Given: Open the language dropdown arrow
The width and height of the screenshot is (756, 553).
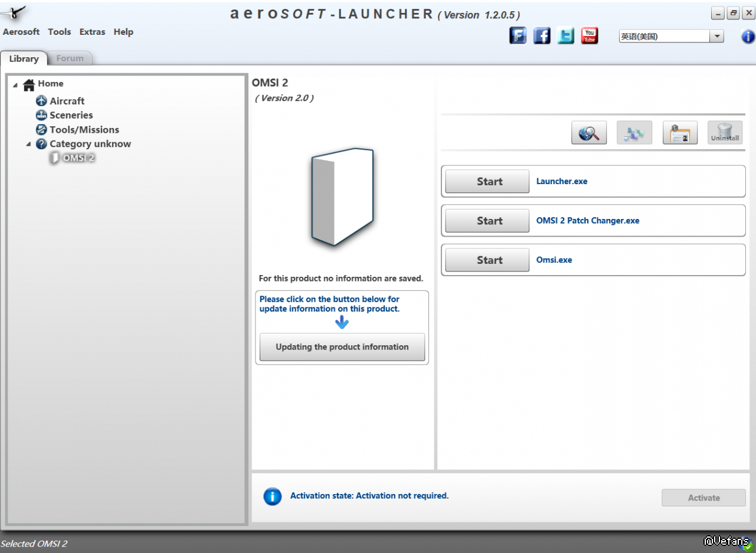Looking at the screenshot, I should tap(716, 36).
